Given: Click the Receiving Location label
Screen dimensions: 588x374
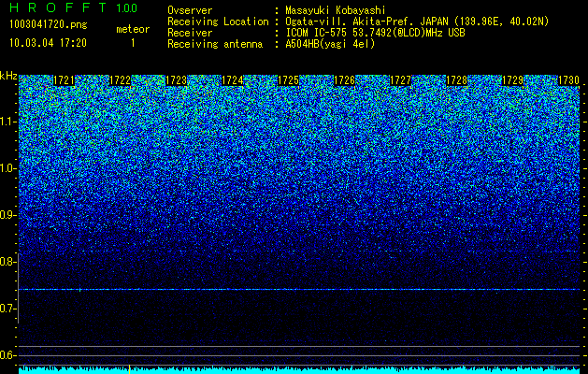Looking at the screenshot, I should click(x=218, y=22).
